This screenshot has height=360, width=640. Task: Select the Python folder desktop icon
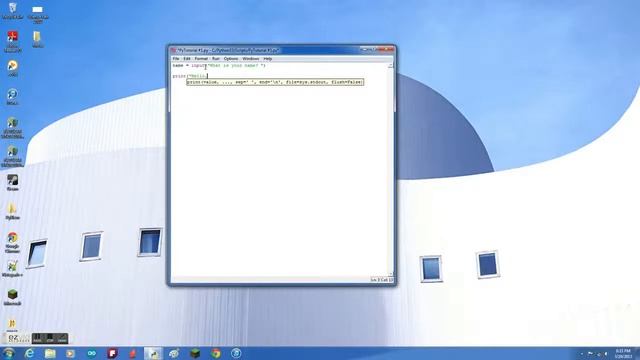pyautogui.click(x=12, y=211)
